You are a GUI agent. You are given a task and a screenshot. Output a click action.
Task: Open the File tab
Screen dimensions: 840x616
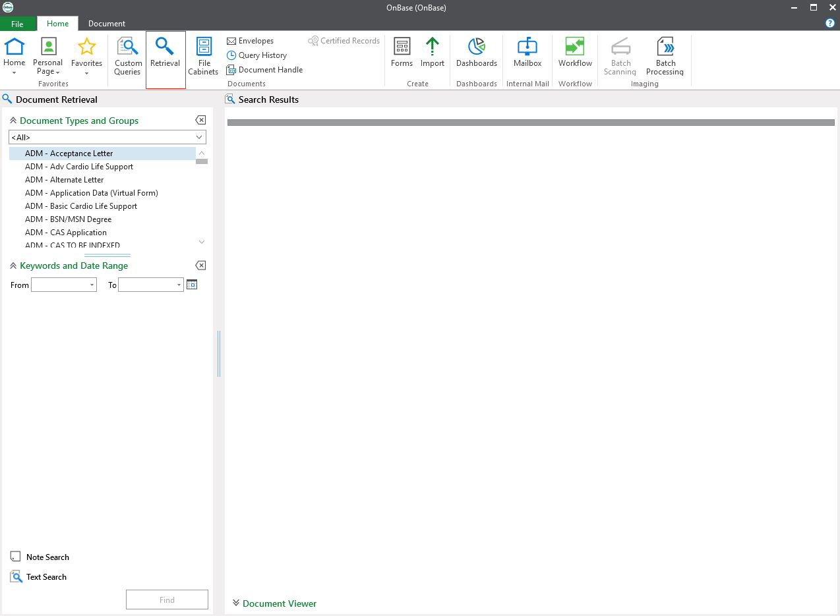[x=18, y=24]
